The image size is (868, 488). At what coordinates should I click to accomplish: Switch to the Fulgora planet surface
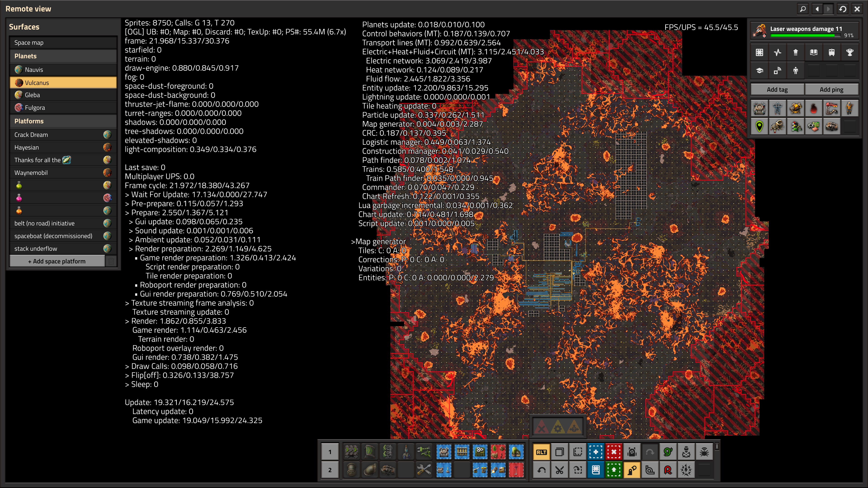pos(63,108)
